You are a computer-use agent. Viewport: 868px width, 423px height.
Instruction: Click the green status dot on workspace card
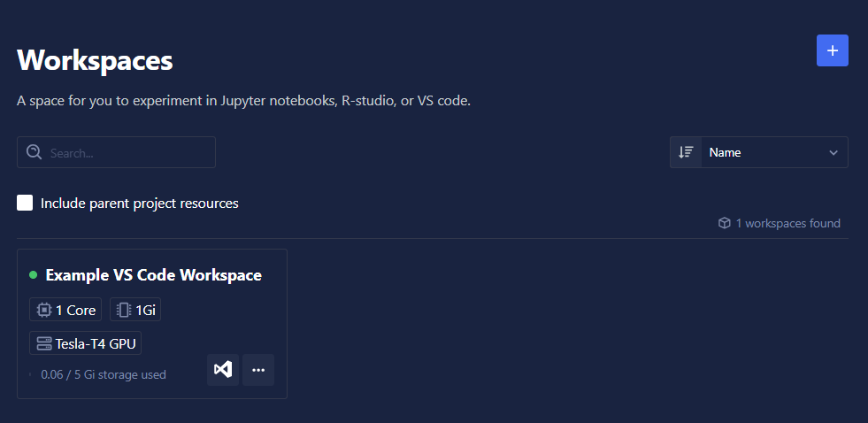click(x=34, y=274)
